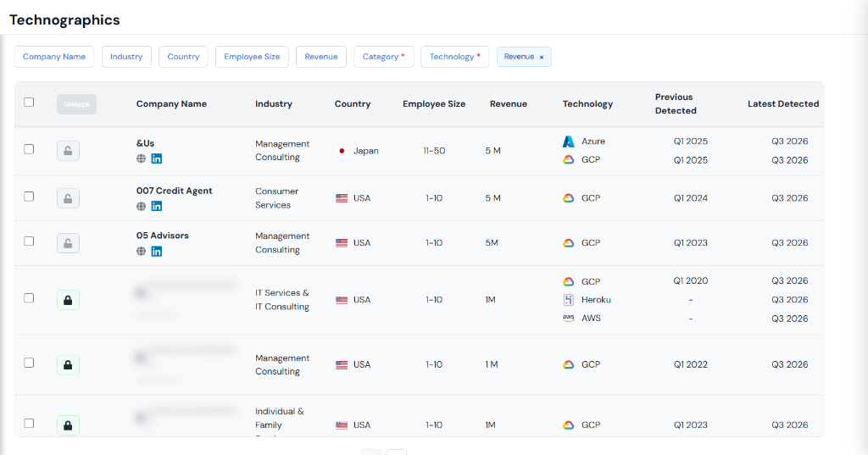Open the &Us website globe icon
This screenshot has width=868, height=455.
pos(142,158)
